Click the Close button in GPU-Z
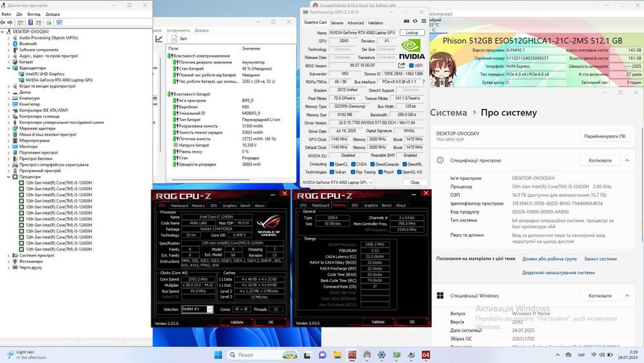The image size is (644, 363). pos(415,182)
